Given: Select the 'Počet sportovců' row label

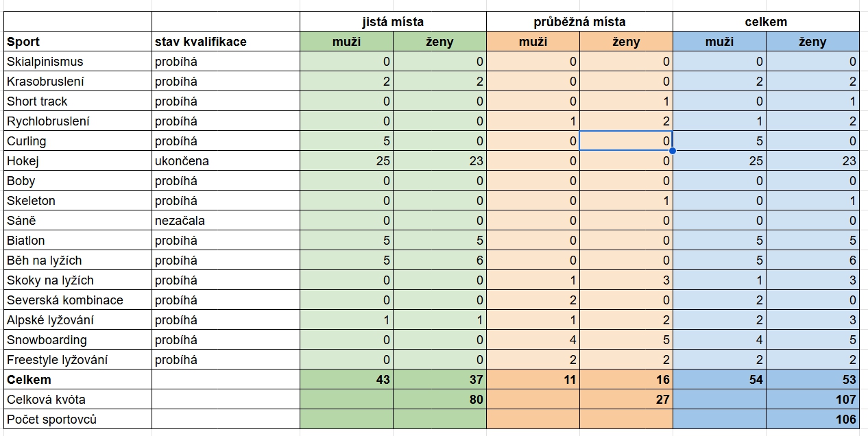Looking at the screenshot, I should (x=78, y=420).
